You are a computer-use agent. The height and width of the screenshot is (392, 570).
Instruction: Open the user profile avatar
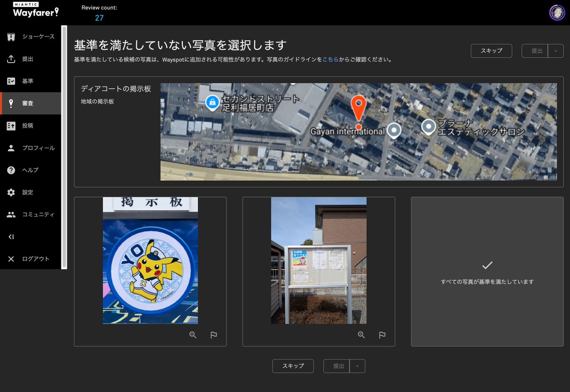pyautogui.click(x=557, y=12)
